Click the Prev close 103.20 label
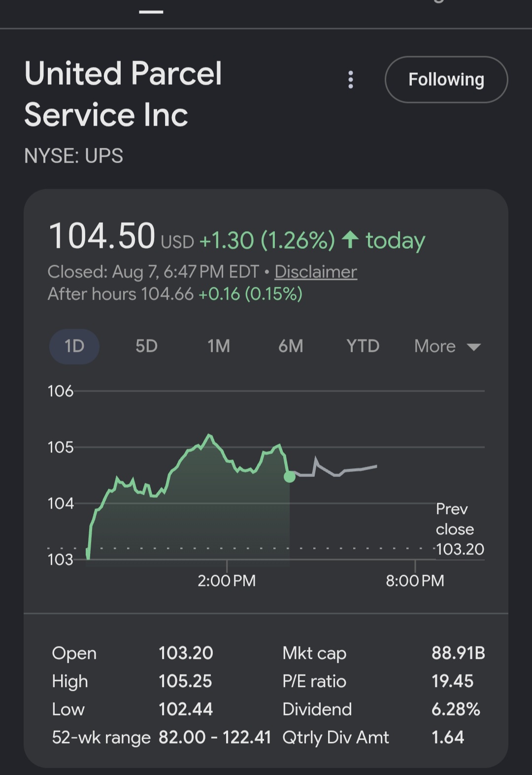The height and width of the screenshot is (775, 532). (460, 529)
